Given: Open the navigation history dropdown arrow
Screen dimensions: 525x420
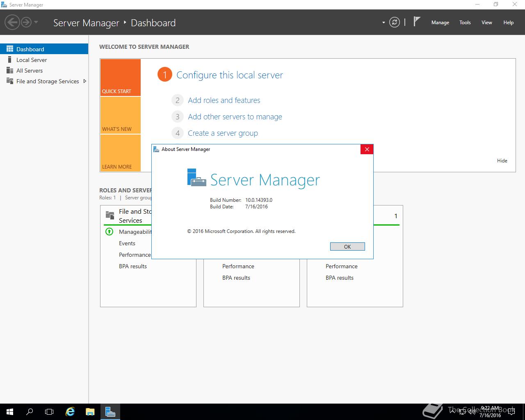Looking at the screenshot, I should point(36,22).
